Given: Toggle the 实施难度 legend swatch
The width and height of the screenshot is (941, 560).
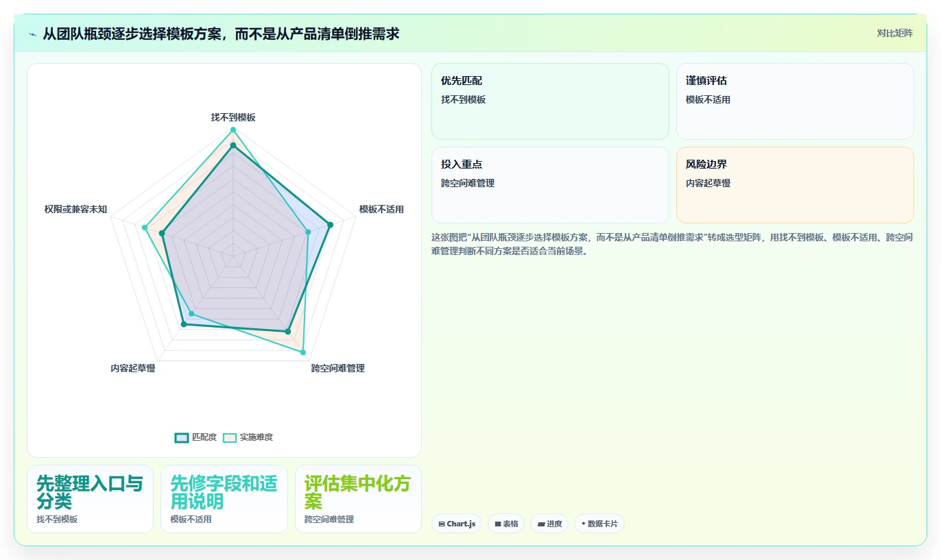Looking at the screenshot, I should coord(229,437).
